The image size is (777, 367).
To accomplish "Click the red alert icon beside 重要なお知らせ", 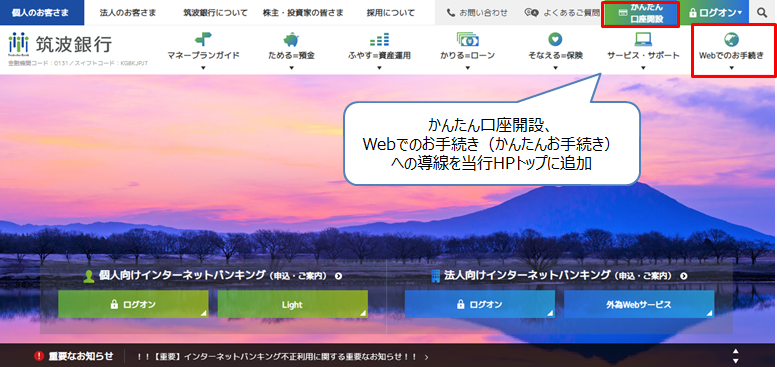I will (x=39, y=356).
